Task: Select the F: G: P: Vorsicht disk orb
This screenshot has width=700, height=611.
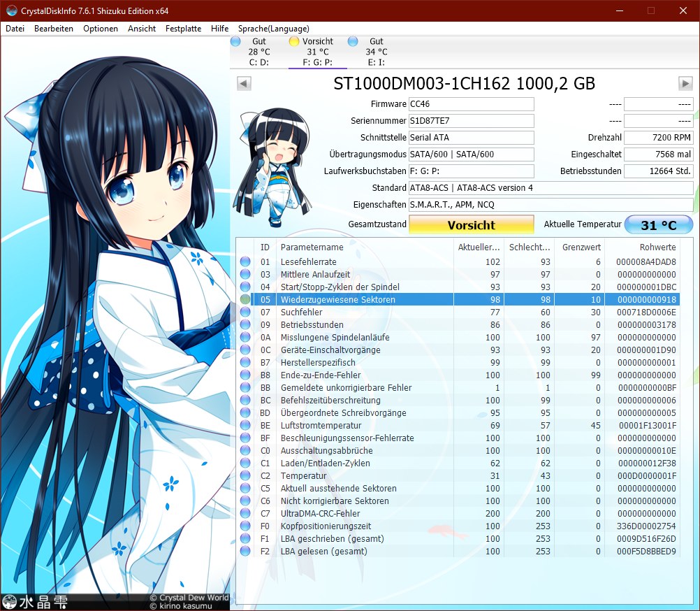Action: tap(293, 41)
